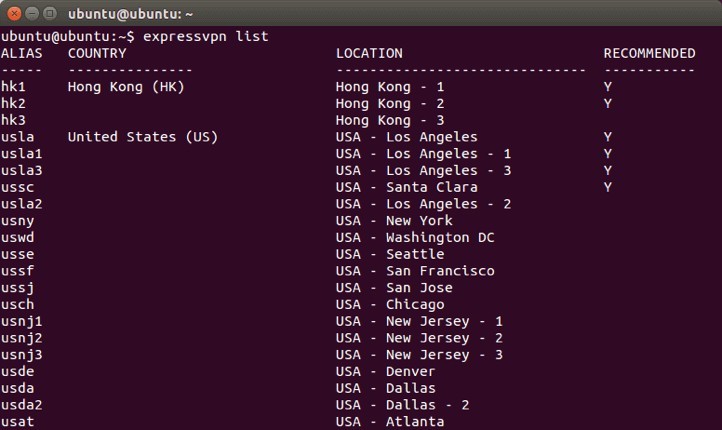
Task: Select the usat alias
Action: [17, 422]
